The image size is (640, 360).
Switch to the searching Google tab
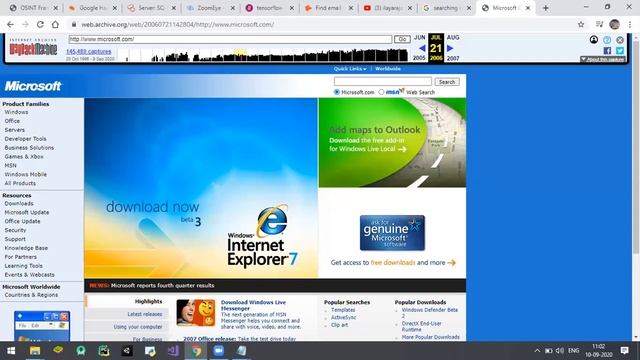pyautogui.click(x=447, y=8)
